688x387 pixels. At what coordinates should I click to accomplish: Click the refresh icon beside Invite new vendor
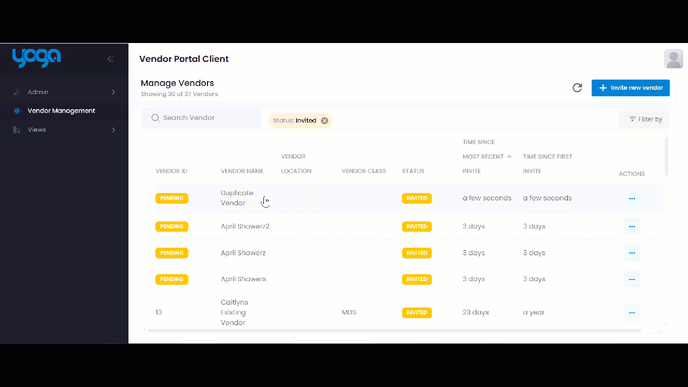click(x=577, y=88)
